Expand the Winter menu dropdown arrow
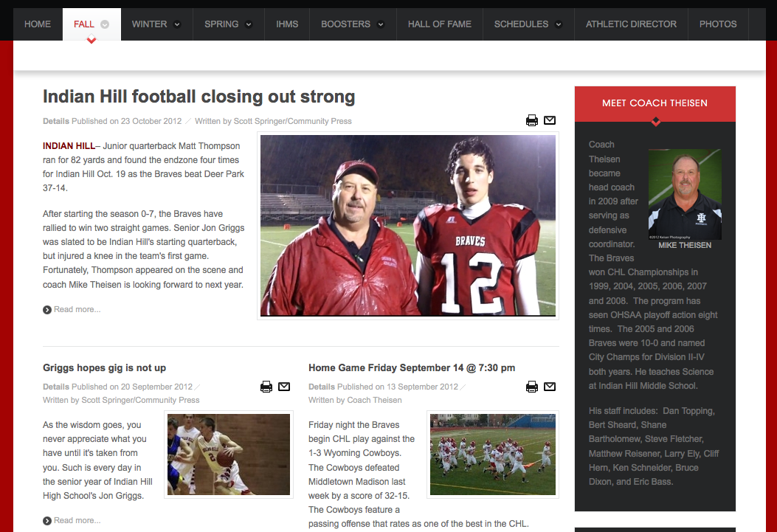 point(177,24)
